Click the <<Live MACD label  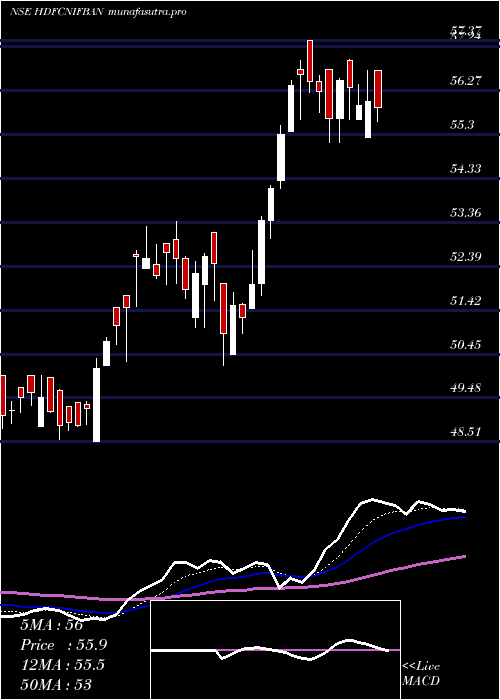point(421,674)
